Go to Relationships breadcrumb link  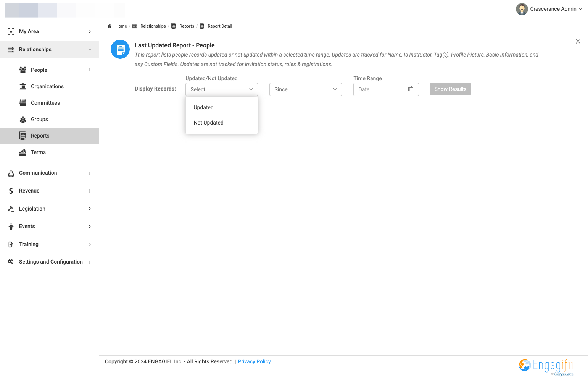tap(153, 26)
